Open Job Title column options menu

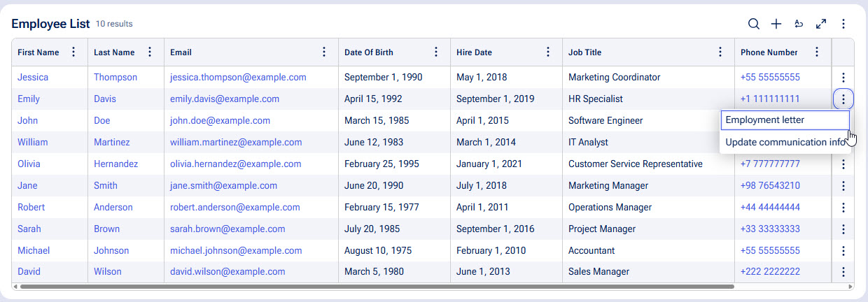(720, 52)
